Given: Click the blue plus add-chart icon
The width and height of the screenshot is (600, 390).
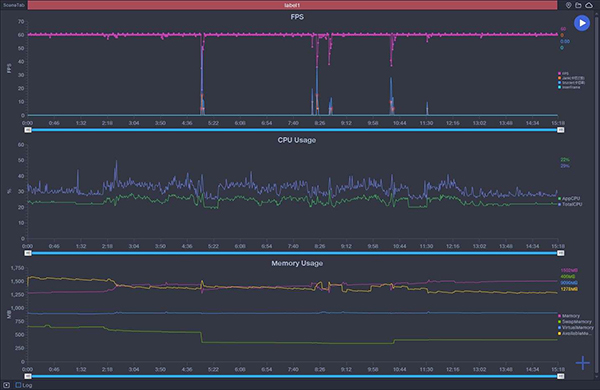Looking at the screenshot, I should [583, 362].
